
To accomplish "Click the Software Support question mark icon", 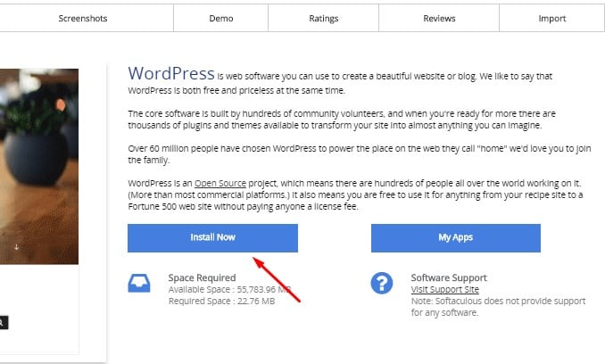I will coord(382,284).
